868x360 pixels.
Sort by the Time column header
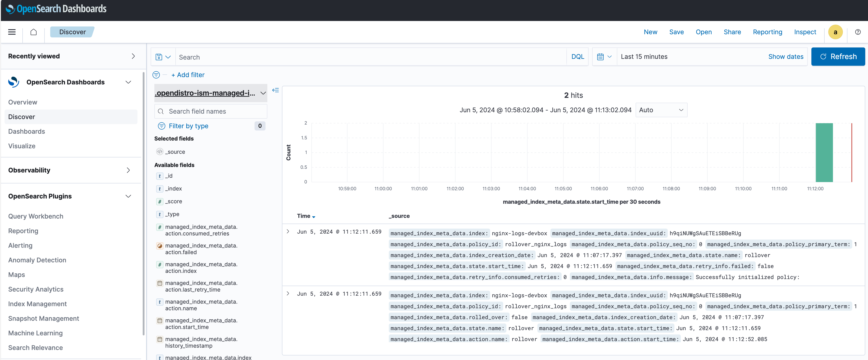pyautogui.click(x=306, y=216)
